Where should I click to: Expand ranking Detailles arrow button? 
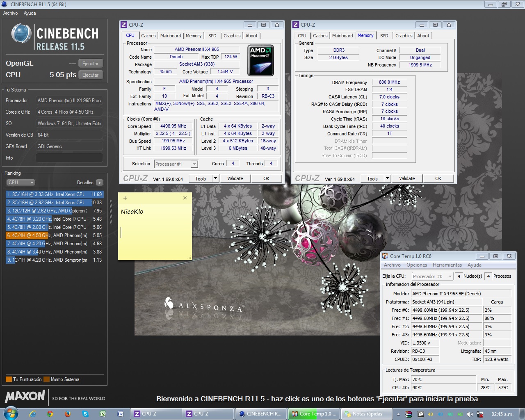(100, 183)
